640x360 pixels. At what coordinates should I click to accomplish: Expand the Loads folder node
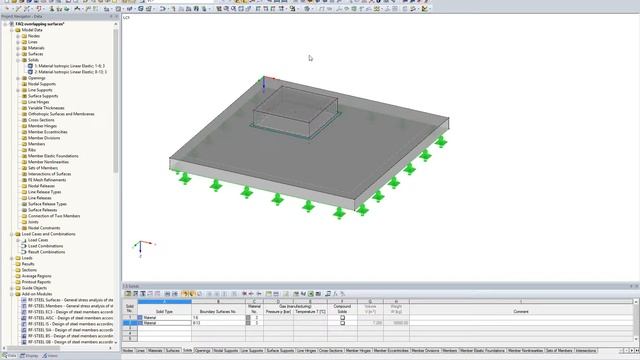click(x=12, y=258)
